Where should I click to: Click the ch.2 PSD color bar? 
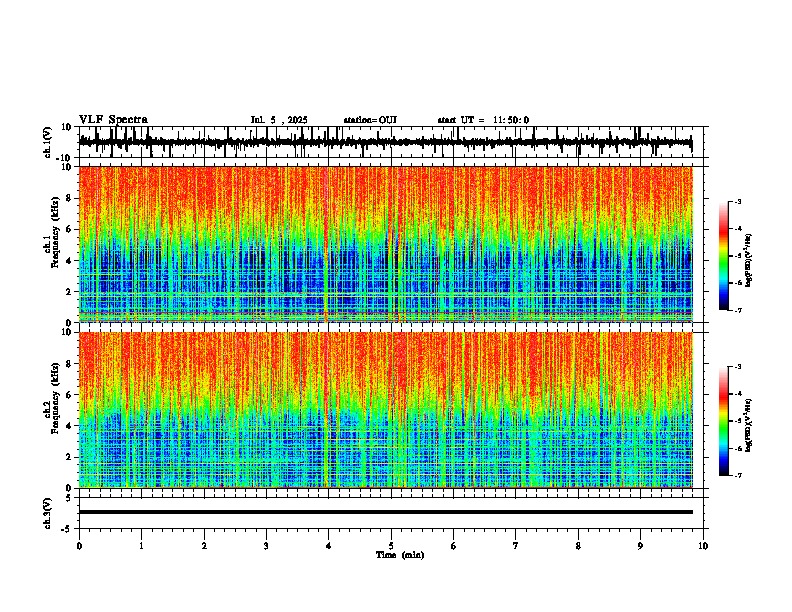724,421
